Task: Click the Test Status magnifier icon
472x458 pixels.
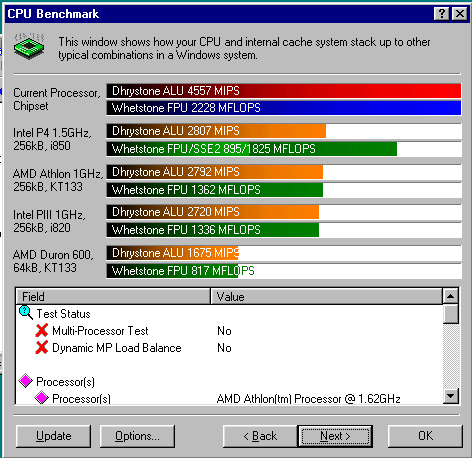Action: (26, 313)
